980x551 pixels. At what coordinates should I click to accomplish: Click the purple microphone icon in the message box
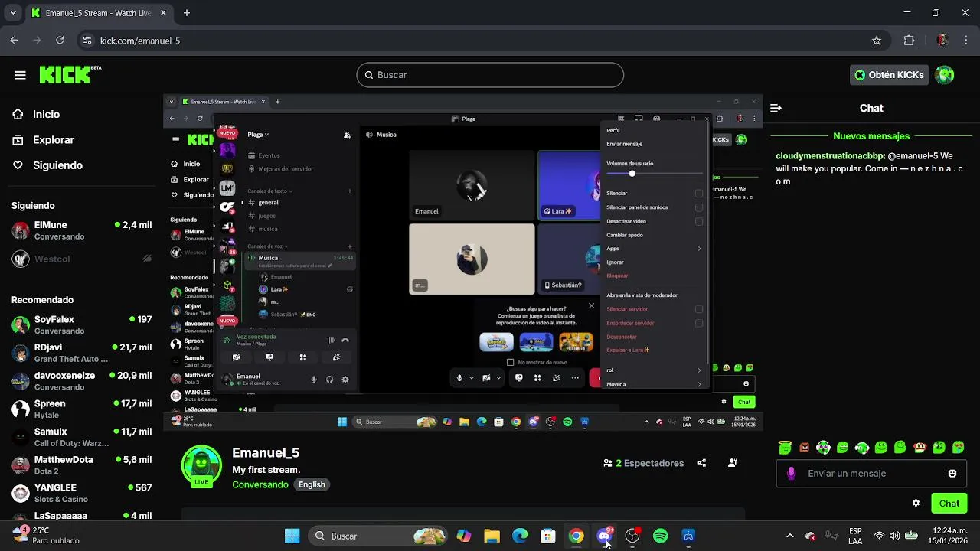click(x=792, y=474)
